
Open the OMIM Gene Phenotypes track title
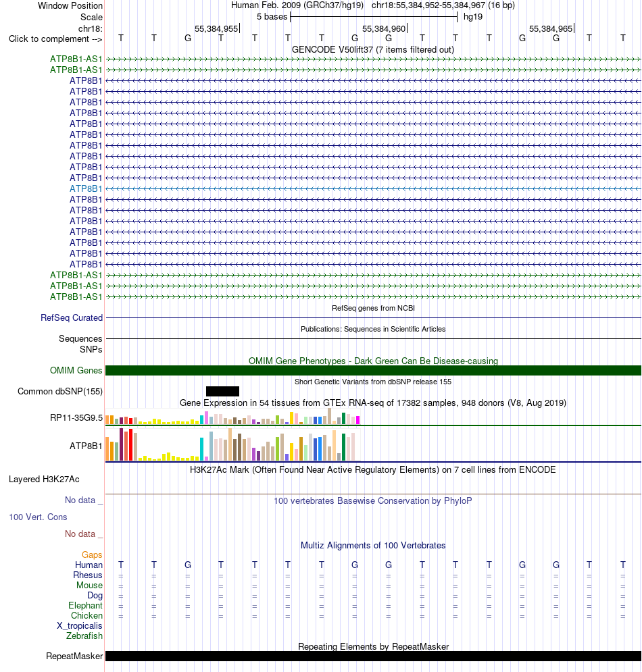point(373,361)
